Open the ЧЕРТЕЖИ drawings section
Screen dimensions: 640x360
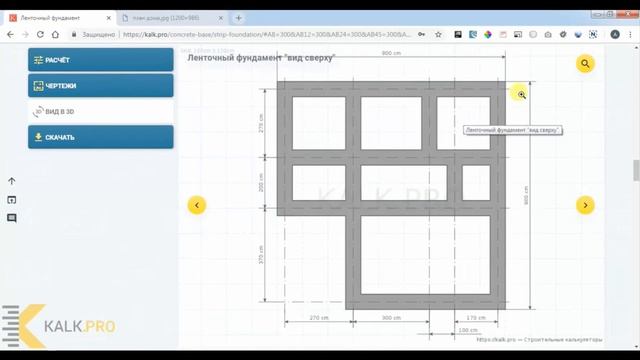pos(100,85)
